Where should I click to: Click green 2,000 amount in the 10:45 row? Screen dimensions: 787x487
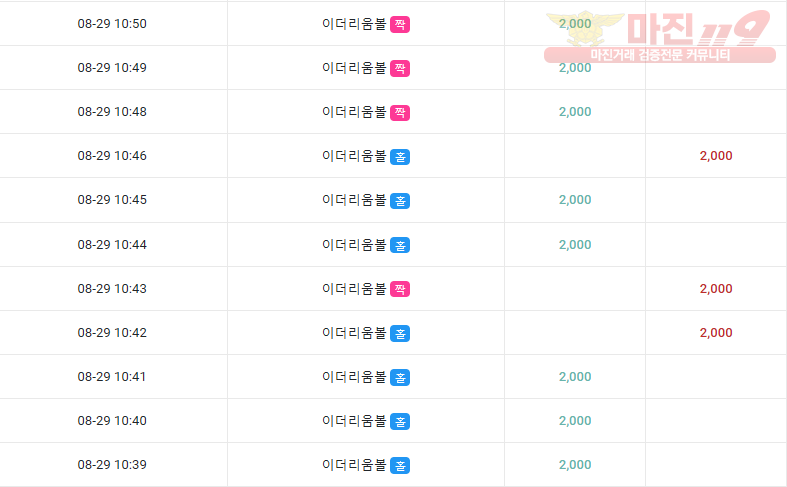575,200
